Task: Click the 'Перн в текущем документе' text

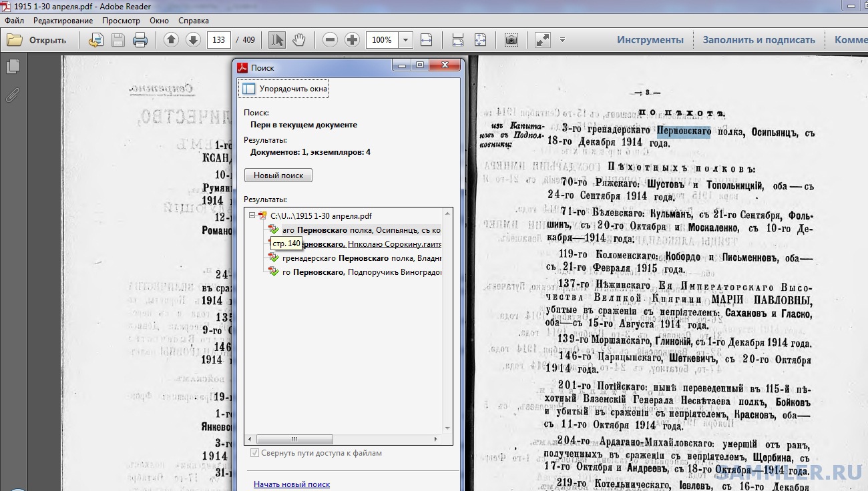Action: [304, 125]
